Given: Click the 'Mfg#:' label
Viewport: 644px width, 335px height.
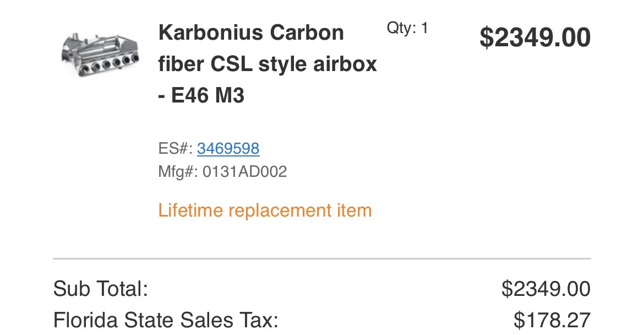Looking at the screenshot, I should click(x=178, y=172).
